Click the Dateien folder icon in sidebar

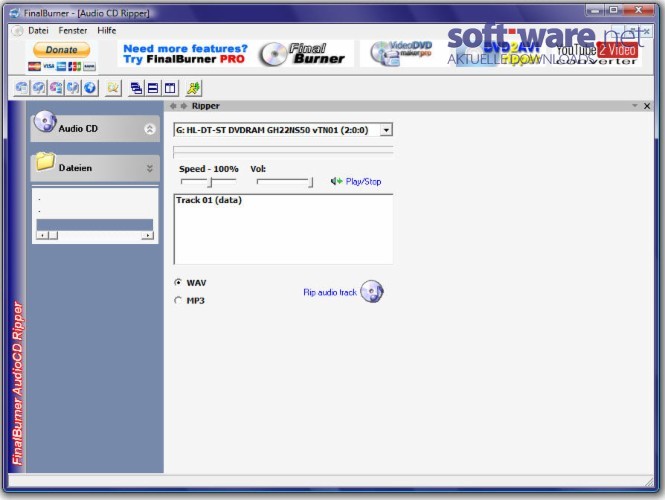45,162
